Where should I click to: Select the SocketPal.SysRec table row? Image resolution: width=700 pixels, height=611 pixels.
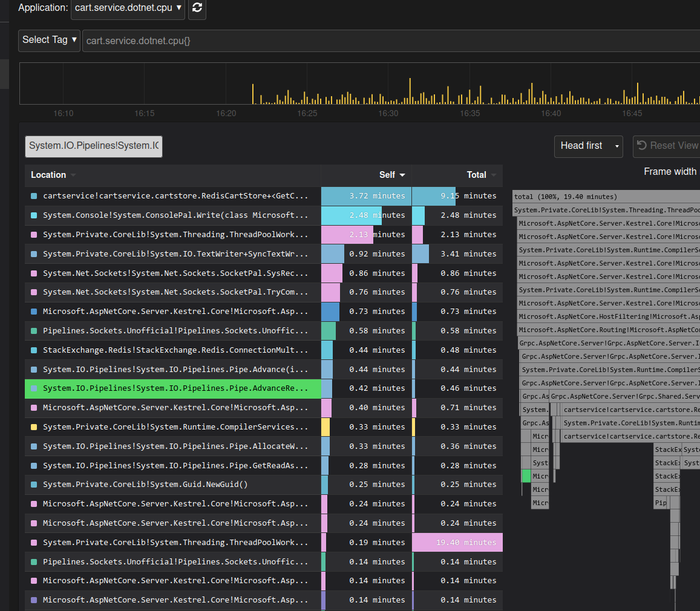point(263,273)
